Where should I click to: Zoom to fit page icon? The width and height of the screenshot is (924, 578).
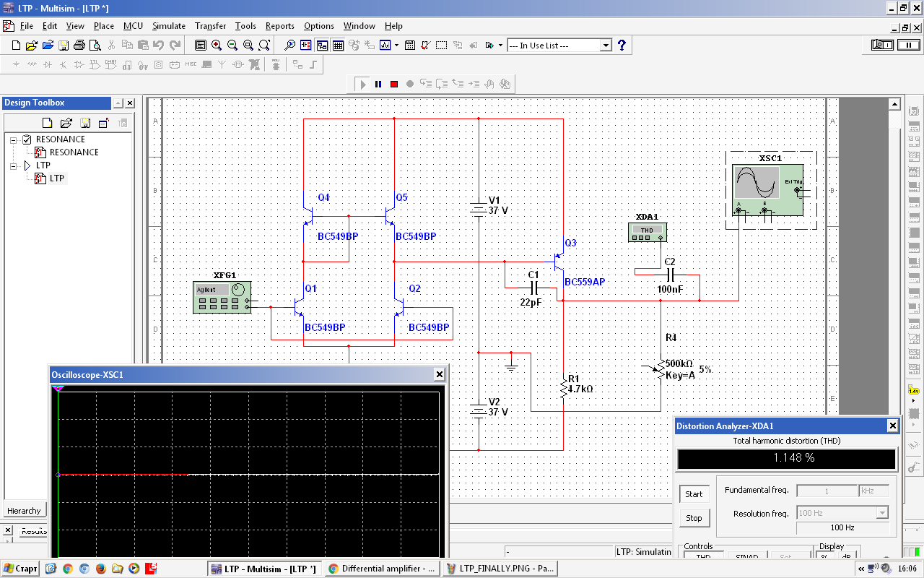pos(264,45)
